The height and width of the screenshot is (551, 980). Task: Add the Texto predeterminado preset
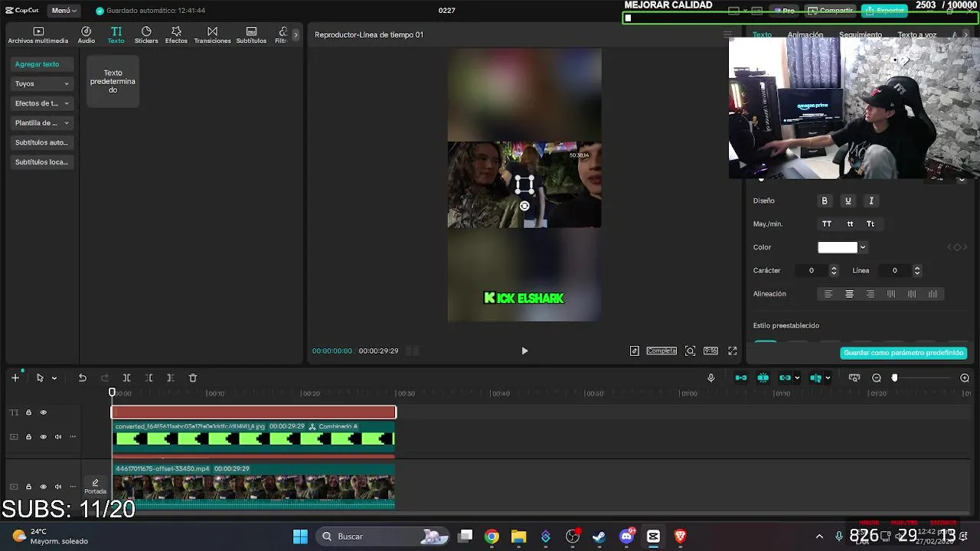pyautogui.click(x=113, y=82)
